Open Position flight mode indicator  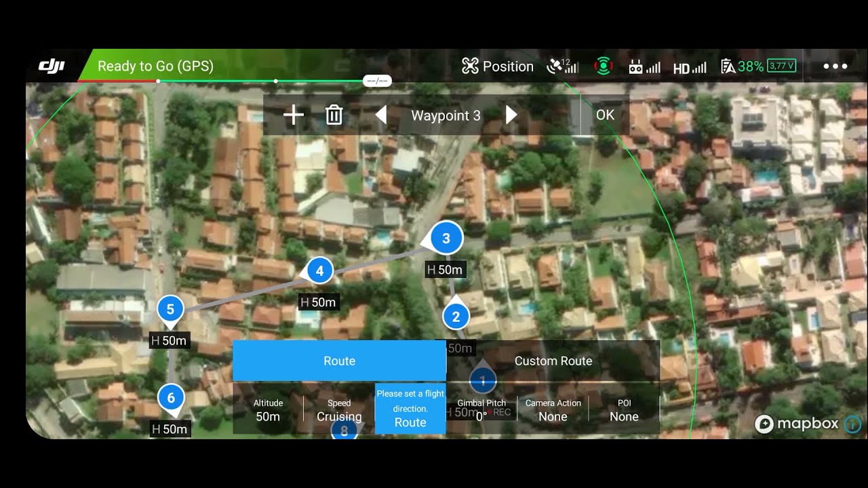[498, 66]
